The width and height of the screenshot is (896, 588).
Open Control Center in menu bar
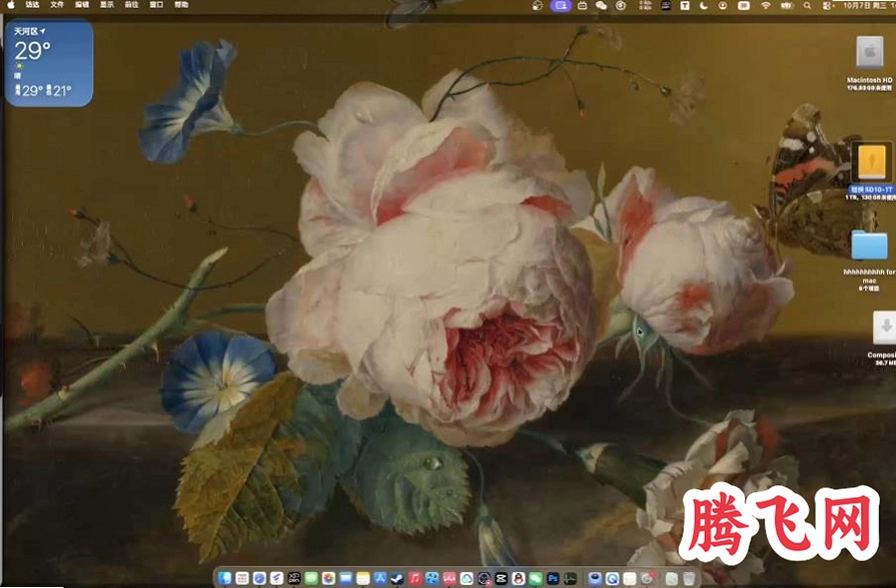click(827, 6)
